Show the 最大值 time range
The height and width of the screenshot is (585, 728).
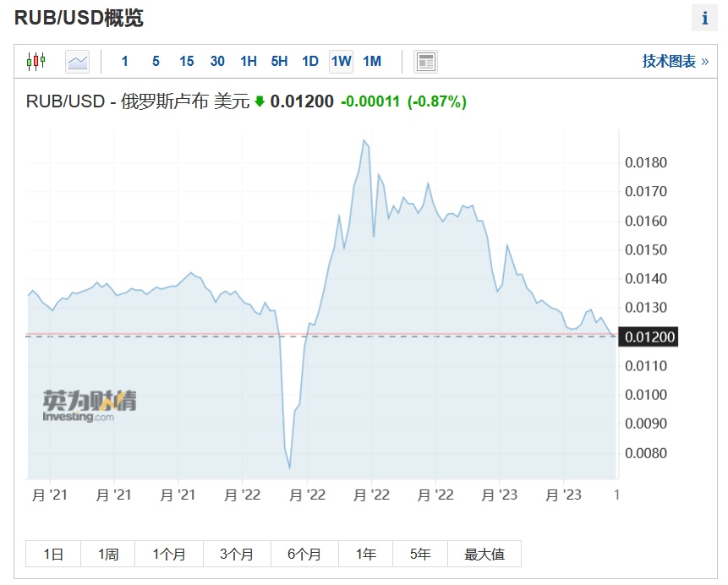pos(484,554)
